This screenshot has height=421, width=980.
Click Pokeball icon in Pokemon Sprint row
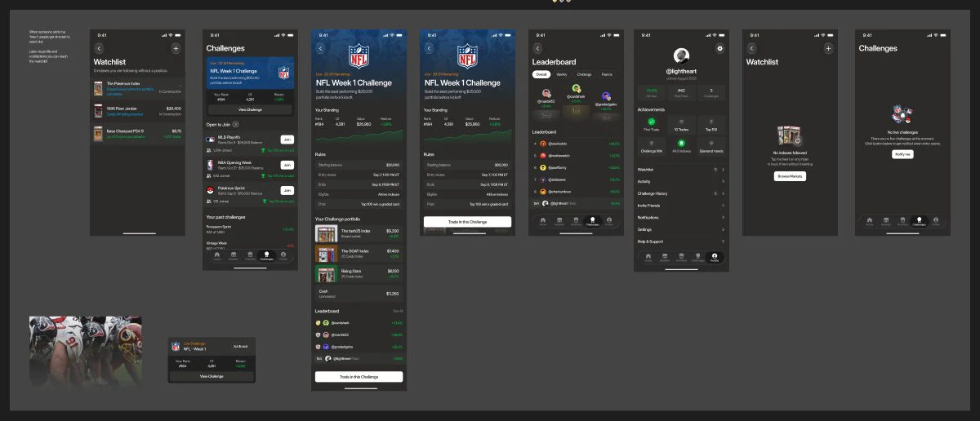(211, 189)
